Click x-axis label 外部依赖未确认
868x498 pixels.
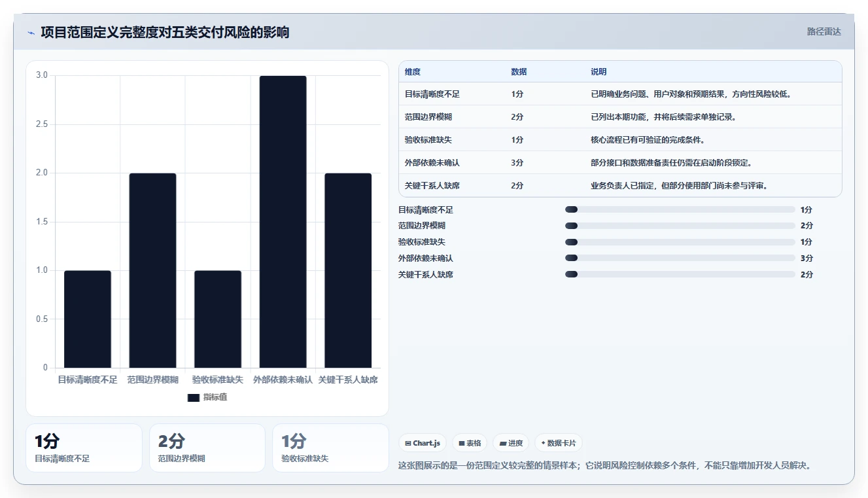283,380
